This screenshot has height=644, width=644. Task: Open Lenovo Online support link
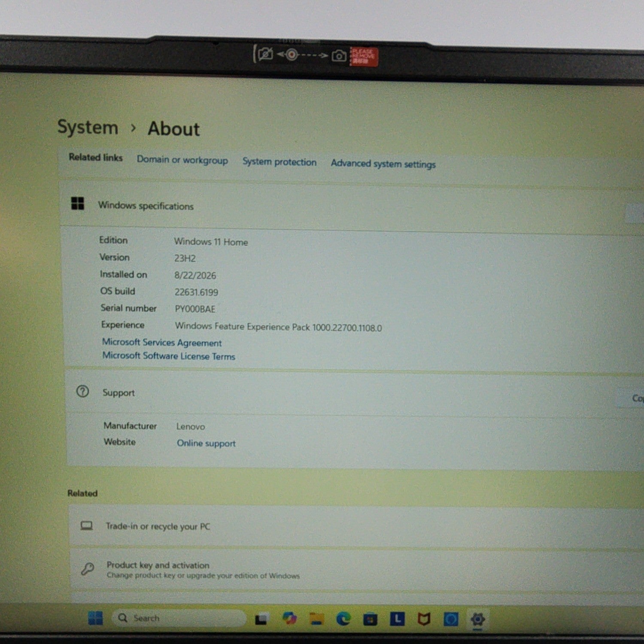pos(206,443)
